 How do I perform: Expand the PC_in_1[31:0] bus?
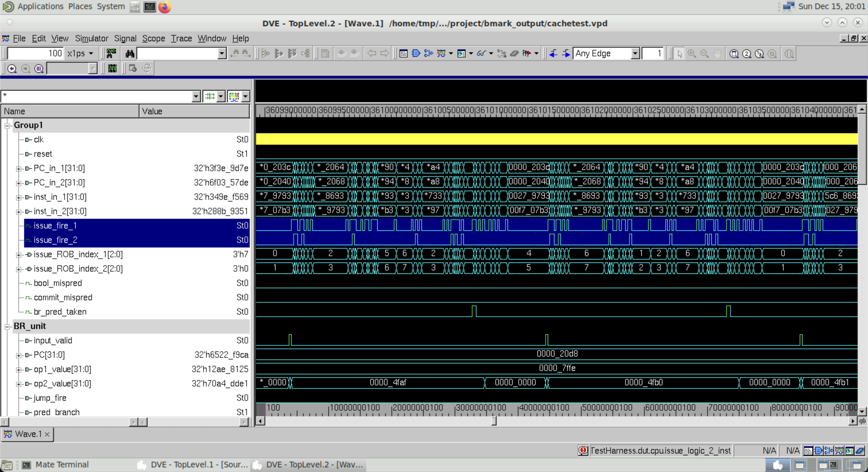[19, 169]
